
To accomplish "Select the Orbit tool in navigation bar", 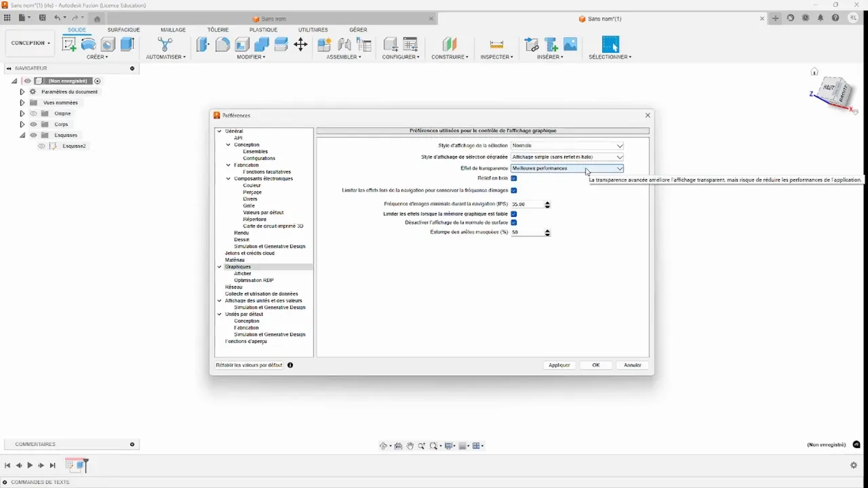I will [x=384, y=445].
